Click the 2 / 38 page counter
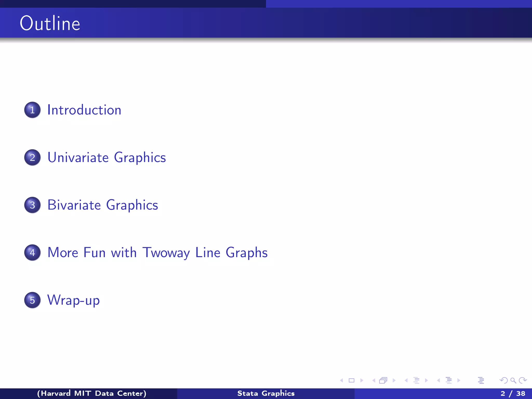This screenshot has height=399, width=532. point(513,394)
